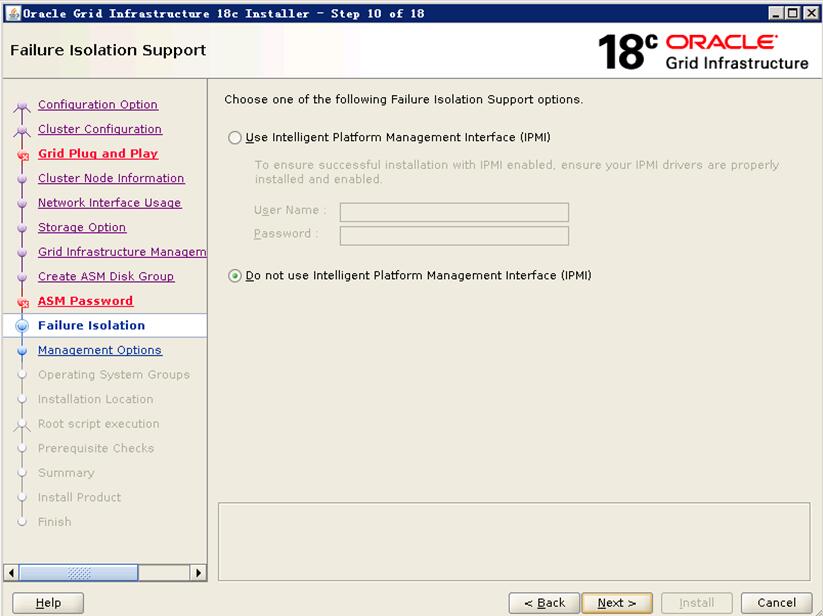Click the 'Install Product' step text
This screenshot has height=616, width=823.
[79, 497]
